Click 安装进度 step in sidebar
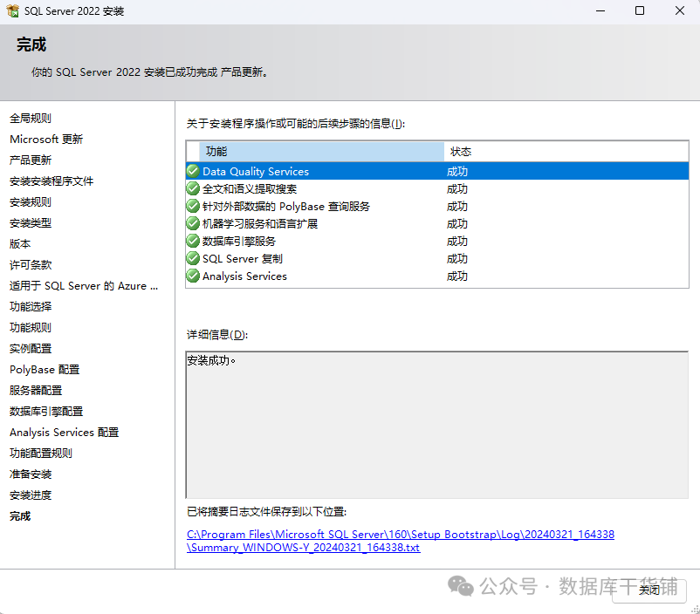 [31, 495]
